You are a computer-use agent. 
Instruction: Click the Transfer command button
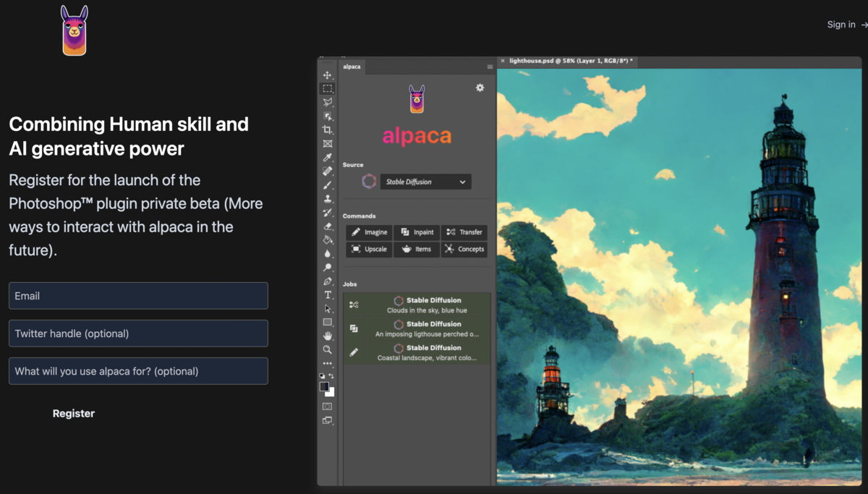click(x=464, y=232)
